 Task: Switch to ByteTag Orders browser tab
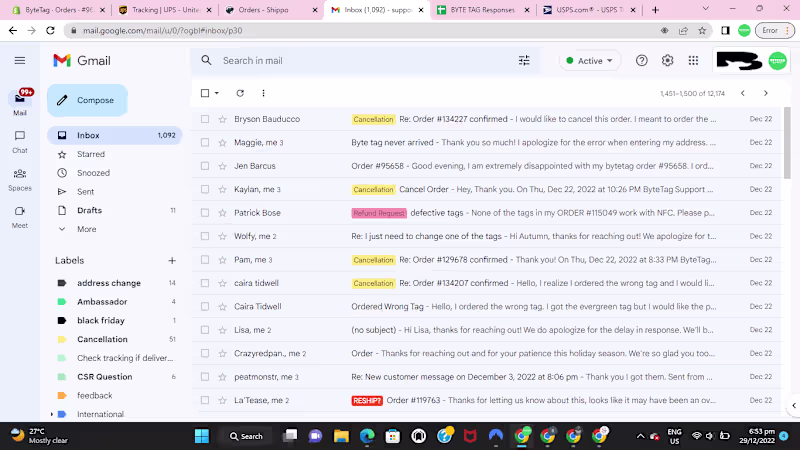58,10
